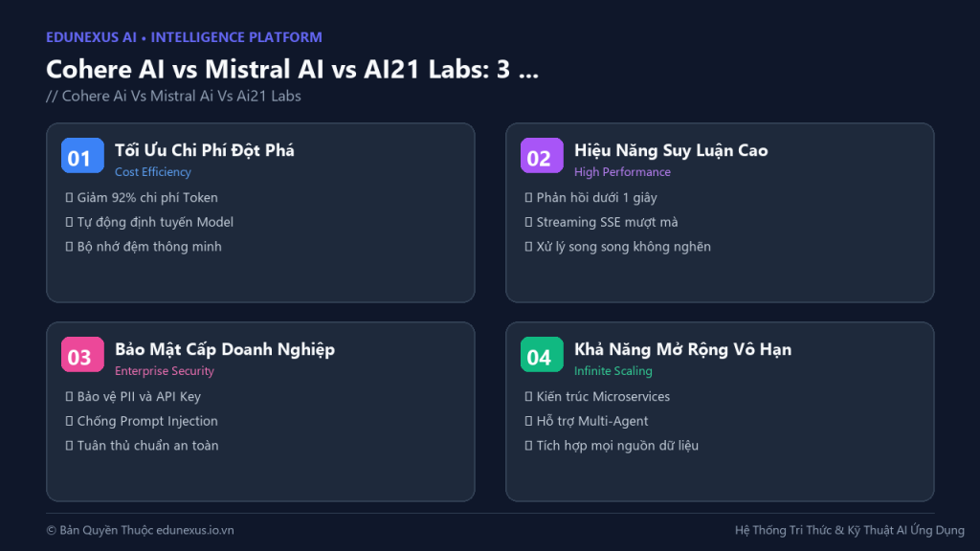Click the Hiệu Năng Suy Luận Cao heading
980x551 pixels.
(671, 150)
